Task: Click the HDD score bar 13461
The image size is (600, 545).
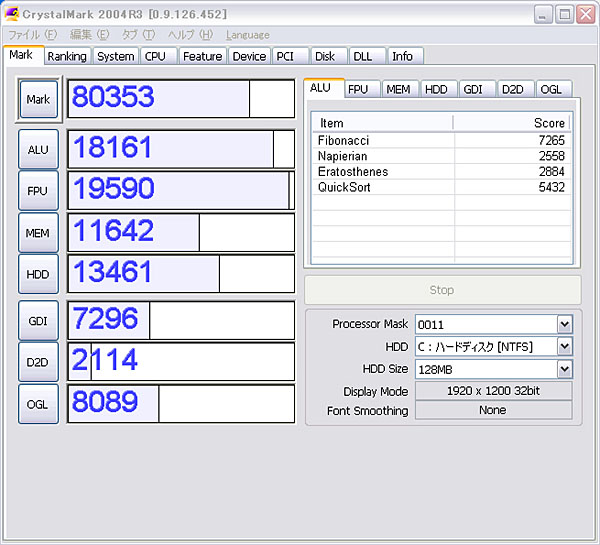Action: (x=181, y=274)
